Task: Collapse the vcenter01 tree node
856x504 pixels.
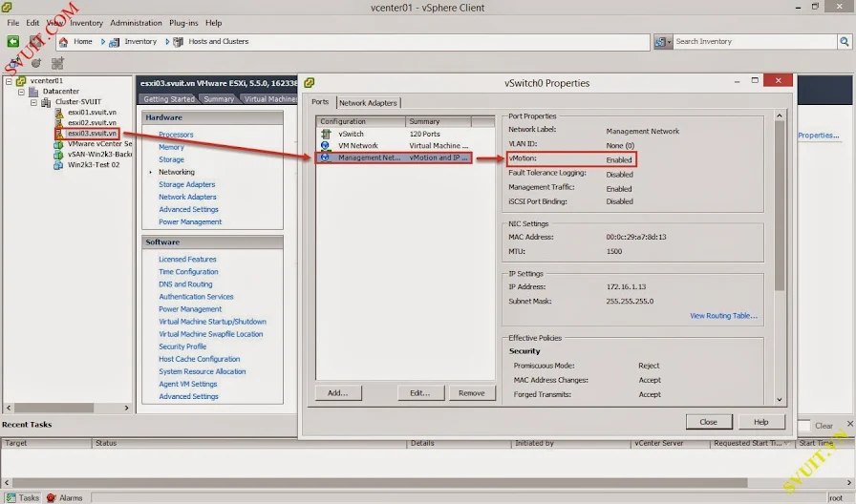Action: (9, 81)
